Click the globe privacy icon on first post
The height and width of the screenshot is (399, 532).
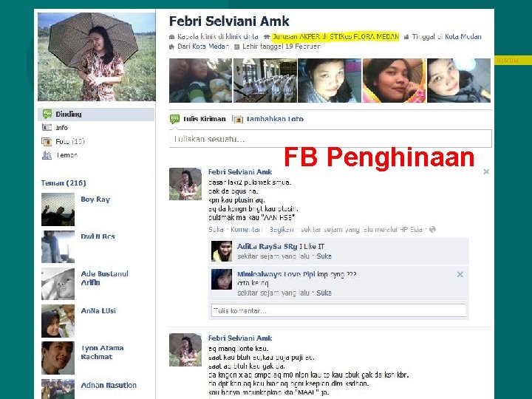pos(432,230)
